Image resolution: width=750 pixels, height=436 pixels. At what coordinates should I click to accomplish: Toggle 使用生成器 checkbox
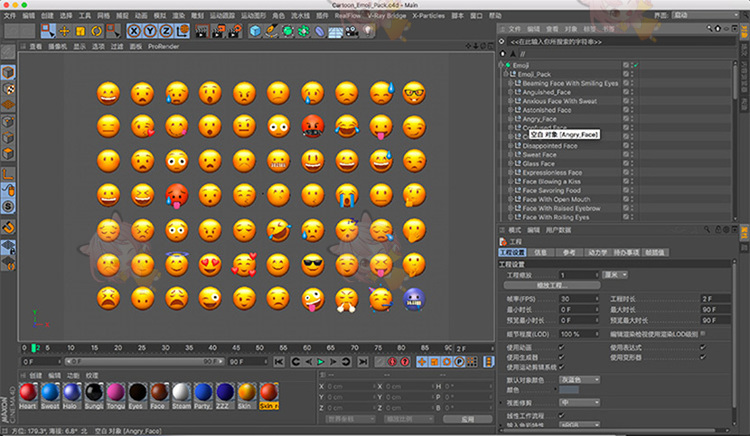561,357
